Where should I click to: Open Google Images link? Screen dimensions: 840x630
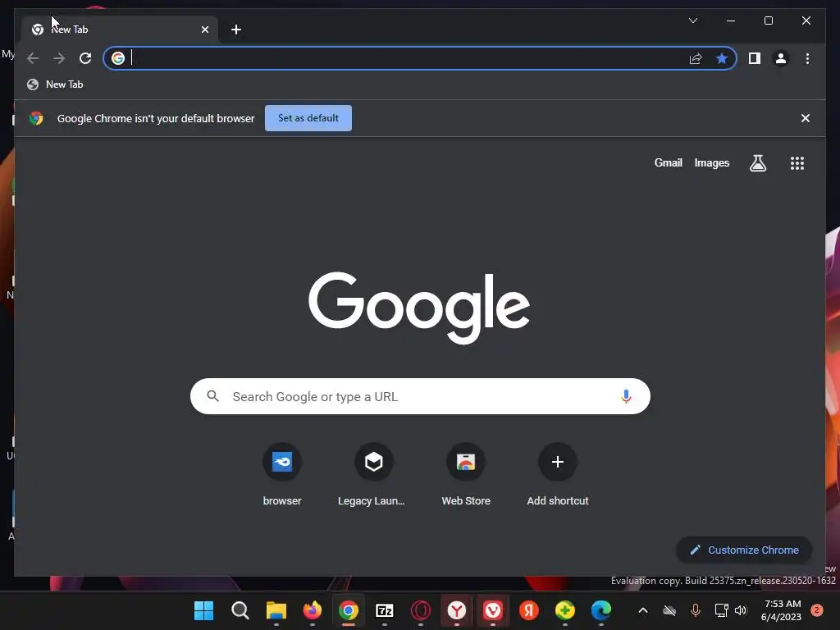711,163
